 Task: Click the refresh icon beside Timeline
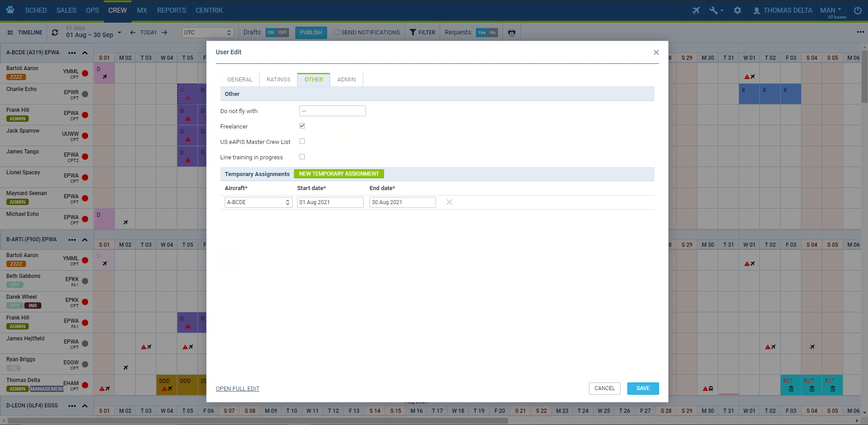[x=55, y=33]
